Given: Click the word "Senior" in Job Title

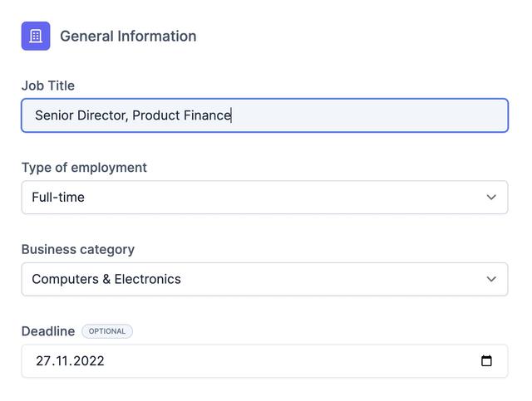Looking at the screenshot, I should pyautogui.click(x=55, y=115).
